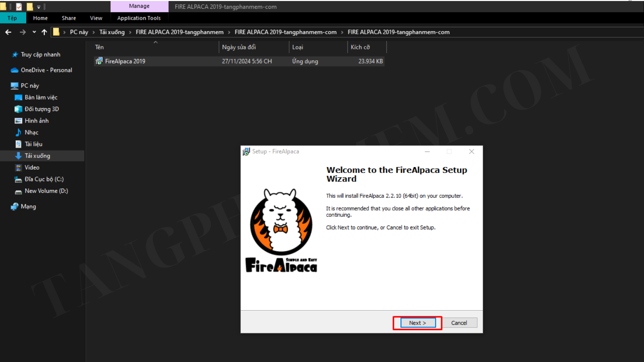644x362 pixels.
Task: Open Truy cập nhanh in sidebar
Action: point(40,54)
